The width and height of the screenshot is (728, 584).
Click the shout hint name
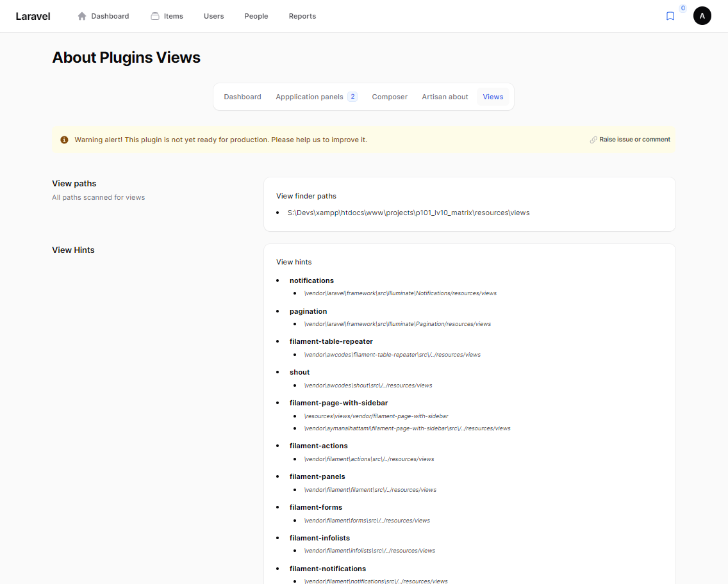299,372
